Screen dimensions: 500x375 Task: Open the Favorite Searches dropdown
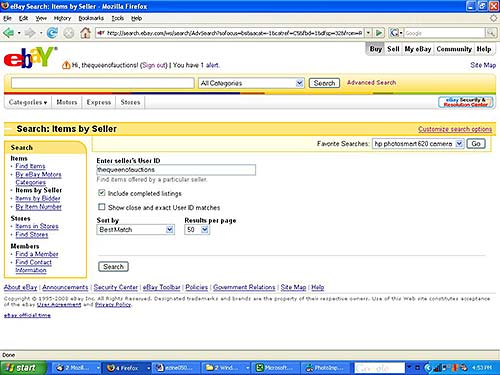coord(418,144)
